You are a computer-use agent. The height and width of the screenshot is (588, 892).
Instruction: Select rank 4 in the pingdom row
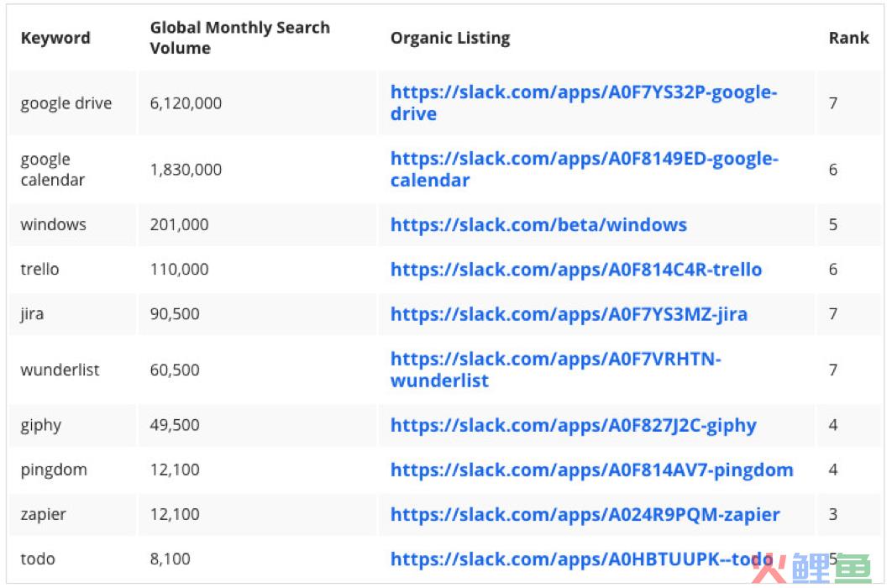(833, 470)
